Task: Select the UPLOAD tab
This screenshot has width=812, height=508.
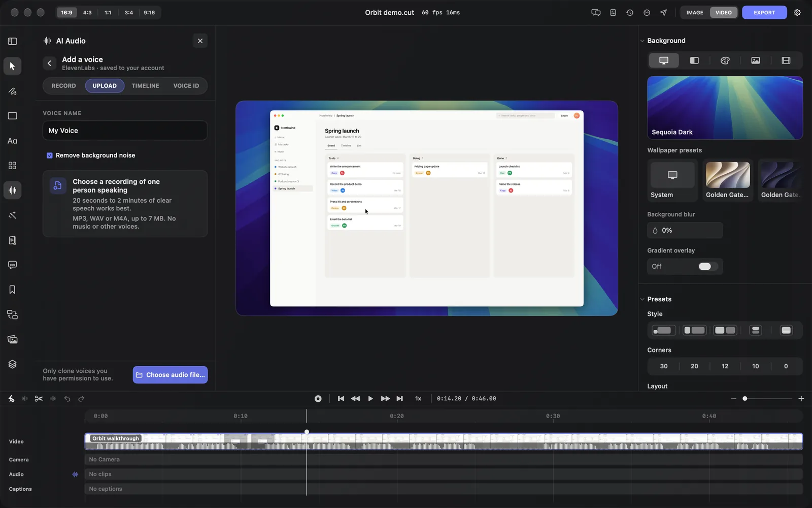Action: (x=105, y=86)
